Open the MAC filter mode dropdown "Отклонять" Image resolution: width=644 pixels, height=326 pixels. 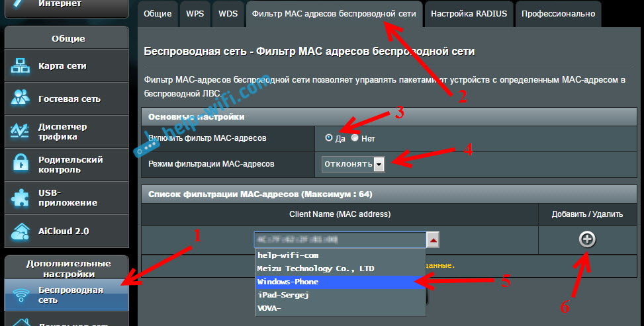pos(353,164)
